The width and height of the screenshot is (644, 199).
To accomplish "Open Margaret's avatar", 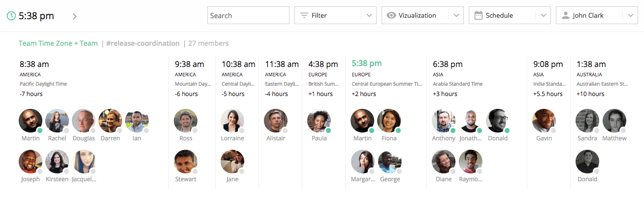I will [x=363, y=162].
